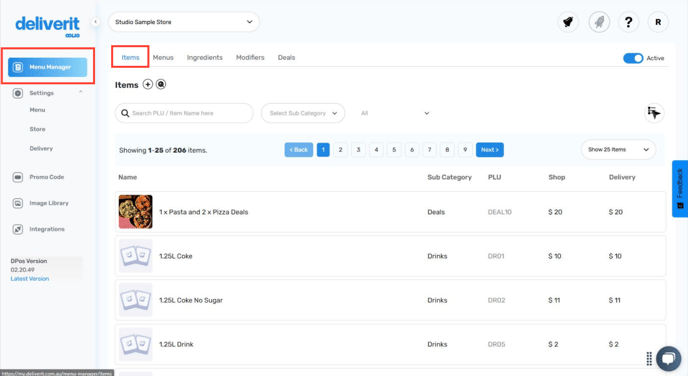Open Menu settings in sidebar

[37, 110]
